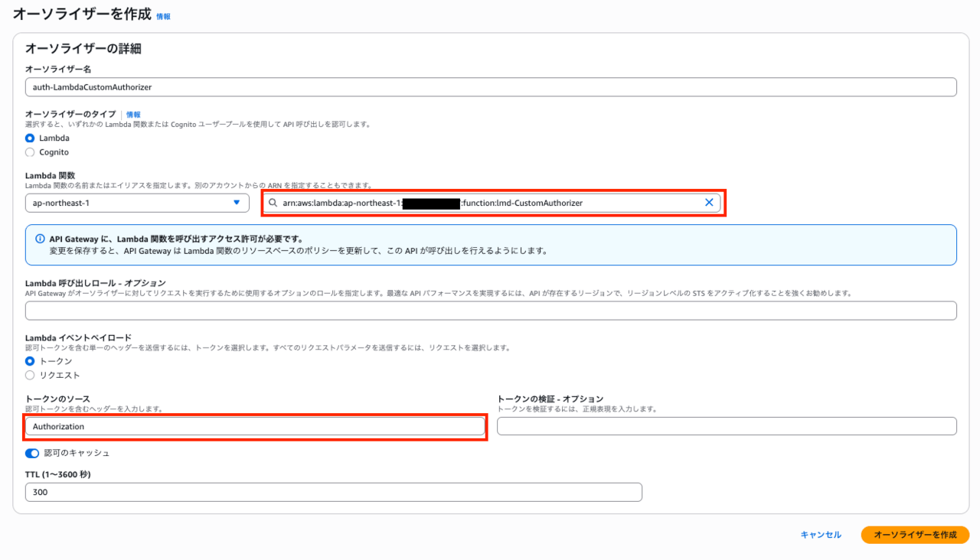The width and height of the screenshot is (980, 560).
Task: Open the ap-northeast-1 region dropdown
Action: [x=137, y=203]
